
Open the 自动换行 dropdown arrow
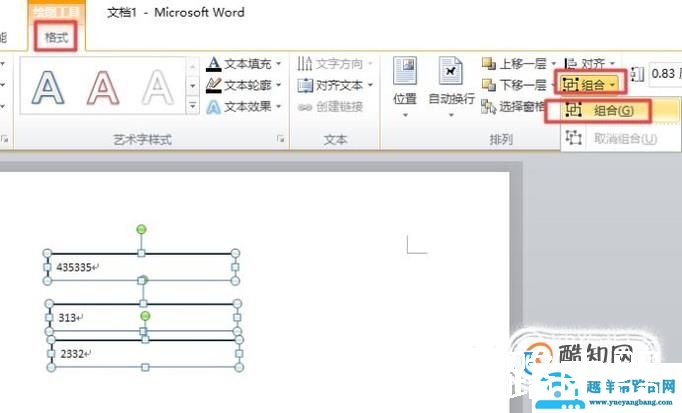click(451, 115)
